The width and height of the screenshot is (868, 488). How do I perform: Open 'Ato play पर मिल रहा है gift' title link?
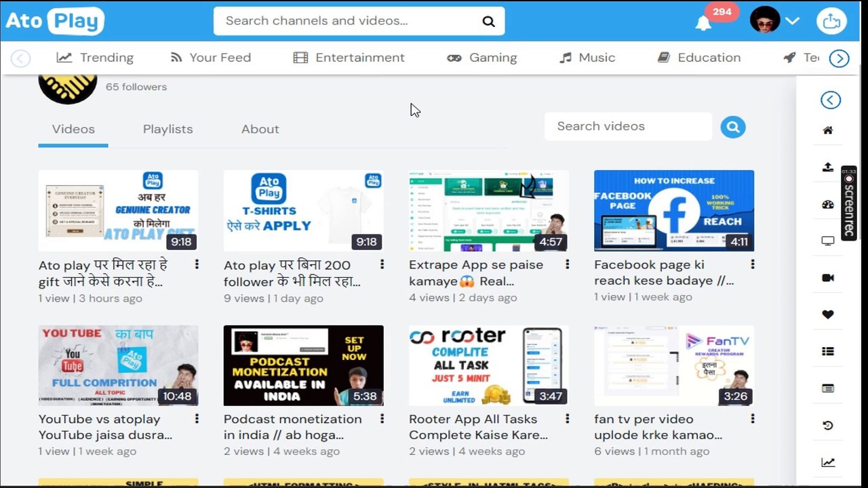[x=103, y=273]
